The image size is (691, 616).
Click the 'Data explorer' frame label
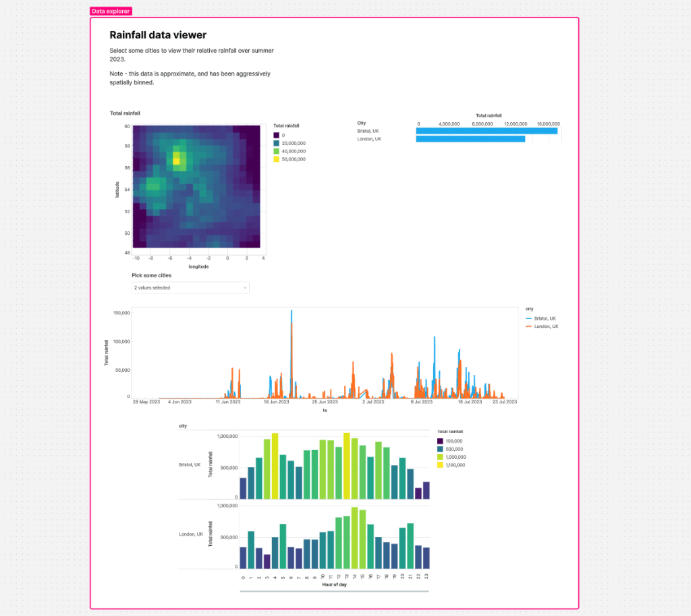point(111,11)
